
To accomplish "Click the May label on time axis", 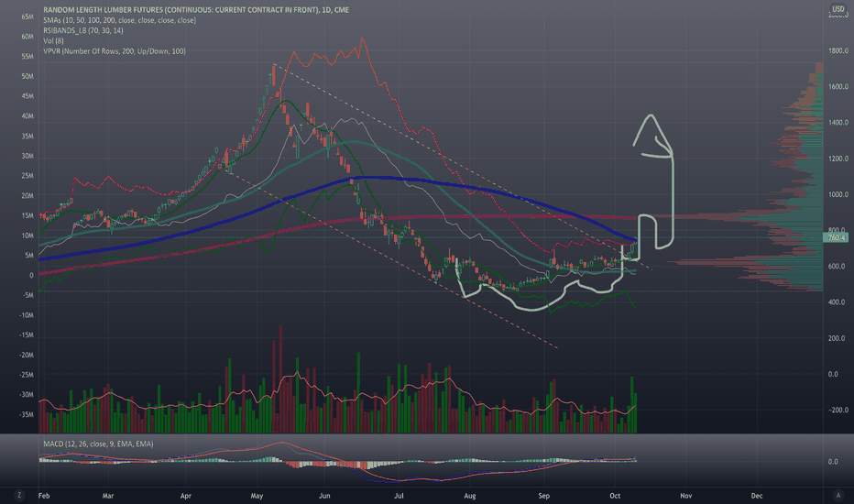I will 257,496.
